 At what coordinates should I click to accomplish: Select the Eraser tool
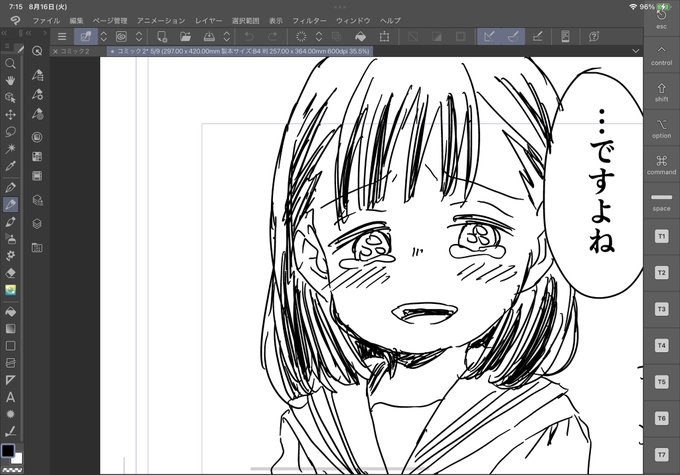pyautogui.click(x=10, y=273)
